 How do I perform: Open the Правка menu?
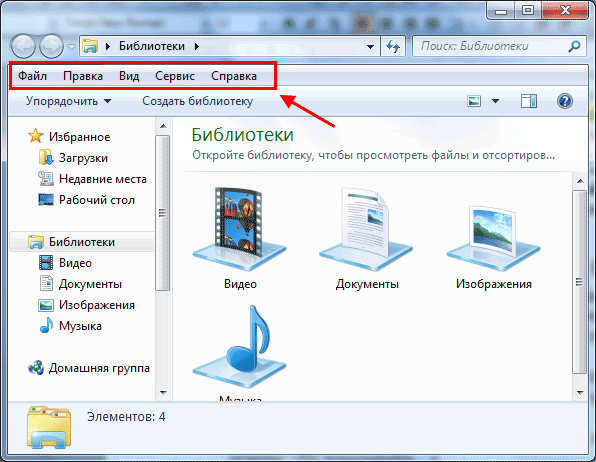pyautogui.click(x=83, y=76)
